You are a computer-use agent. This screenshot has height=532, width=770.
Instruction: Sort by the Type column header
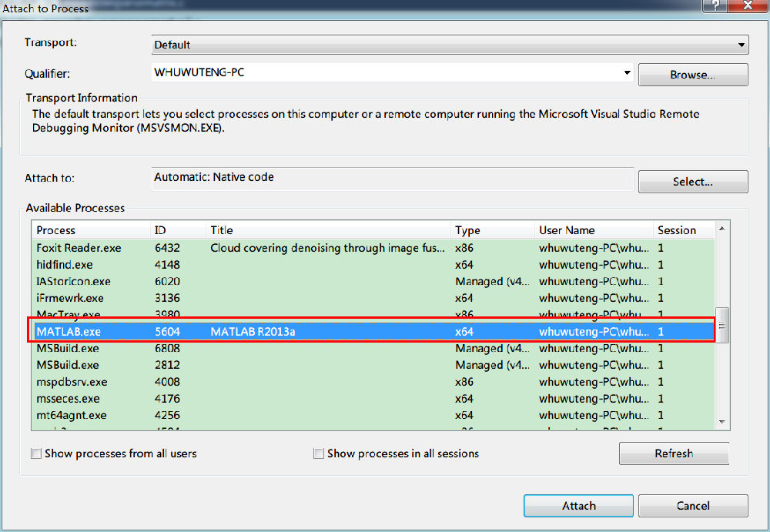493,230
